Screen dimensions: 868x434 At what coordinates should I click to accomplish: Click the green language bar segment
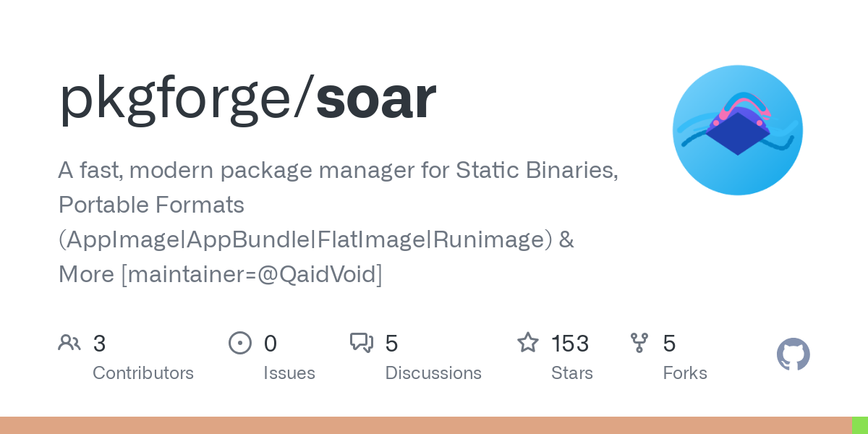point(859,425)
